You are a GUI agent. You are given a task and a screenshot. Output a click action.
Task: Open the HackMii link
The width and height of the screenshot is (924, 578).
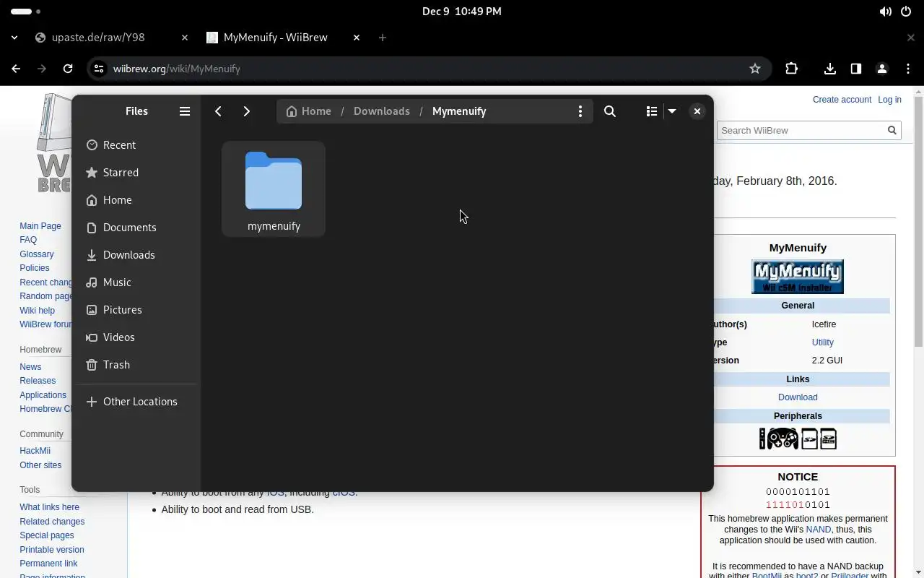click(x=35, y=451)
